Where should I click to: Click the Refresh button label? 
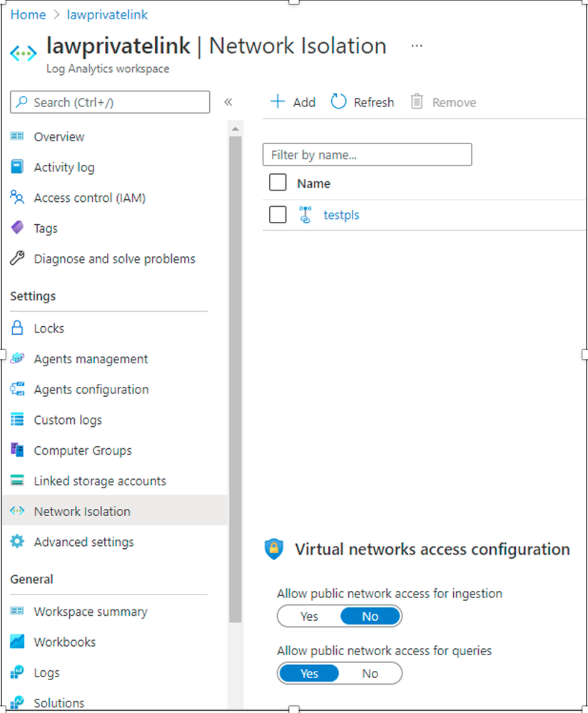(x=374, y=102)
